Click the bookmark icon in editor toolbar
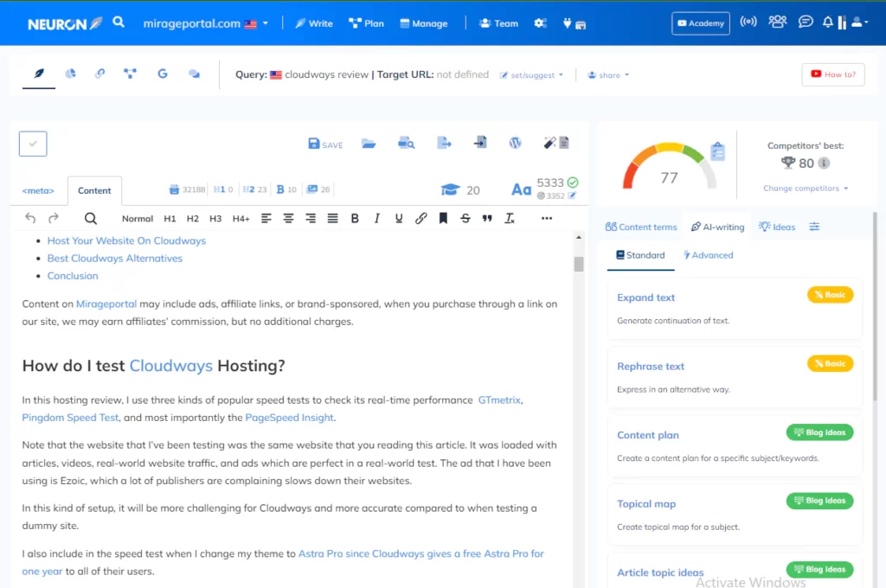This screenshot has height=588, width=886. [443, 219]
